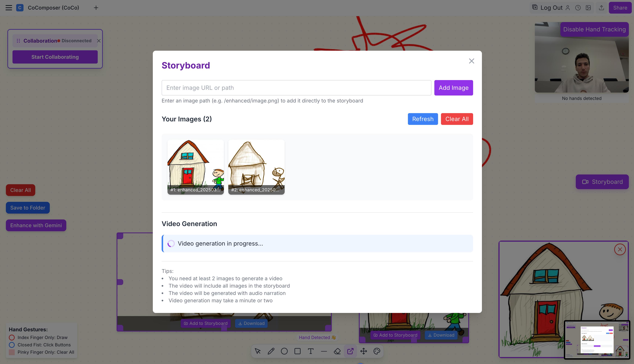Pick the eraser tool
This screenshot has width=634, height=364.
point(337,351)
